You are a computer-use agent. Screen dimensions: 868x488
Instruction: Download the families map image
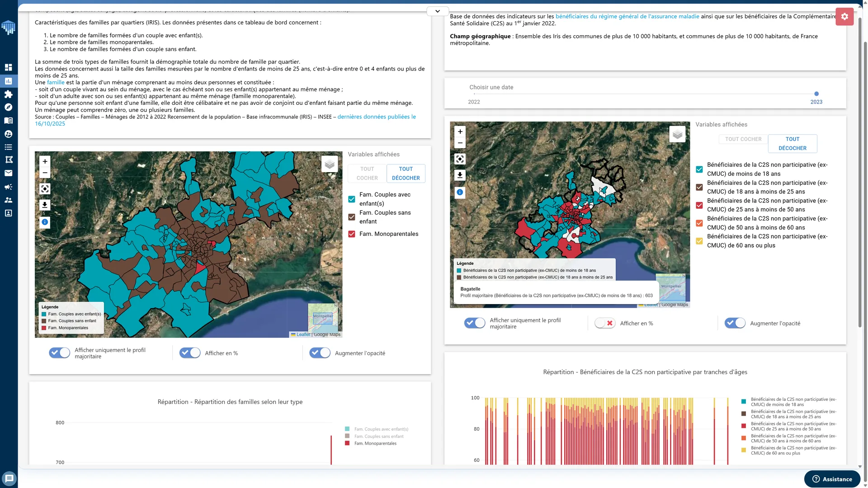45,205
